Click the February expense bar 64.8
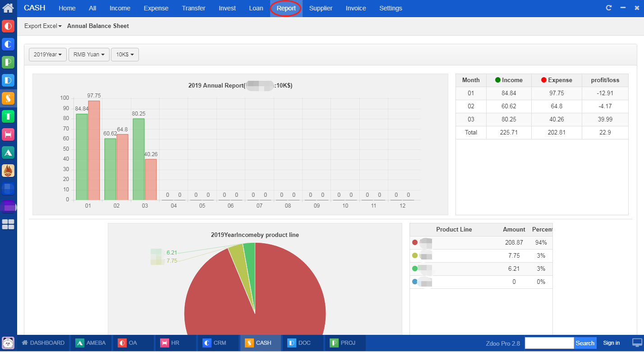644x352 pixels. click(122, 167)
